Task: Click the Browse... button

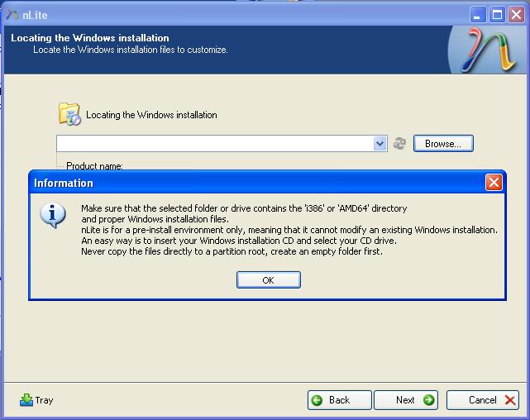Action: [443, 144]
